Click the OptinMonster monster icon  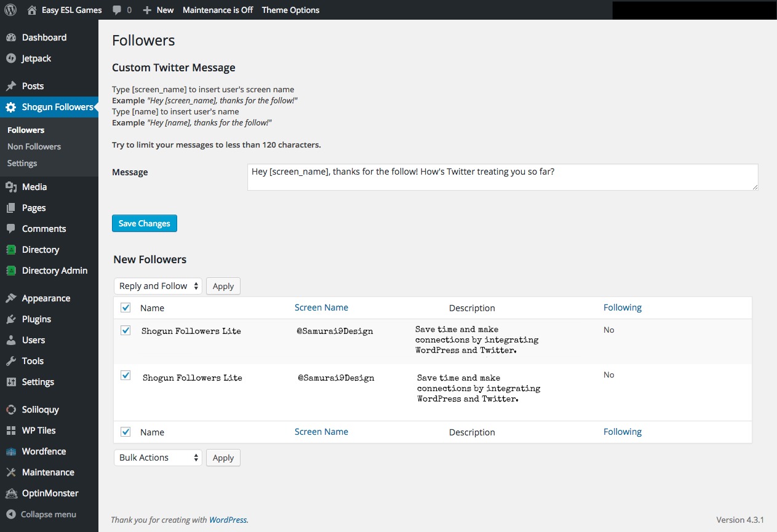11,493
